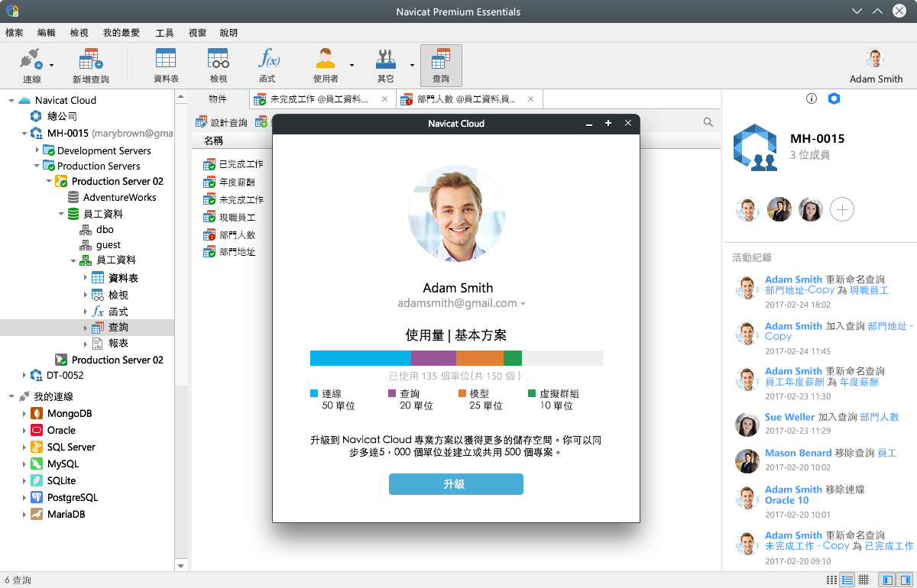Click the blue hexagon project panel icon
This screenshot has height=588, width=917.
[x=834, y=99]
